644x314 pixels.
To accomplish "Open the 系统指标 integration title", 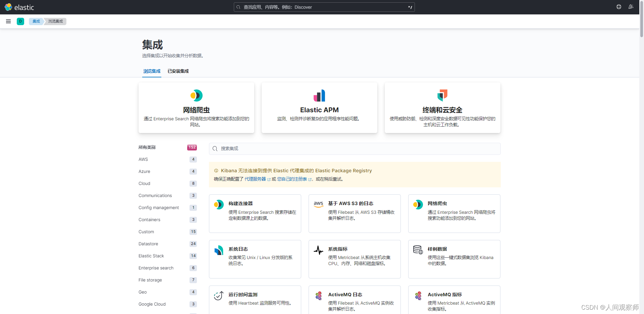I will tap(338, 249).
